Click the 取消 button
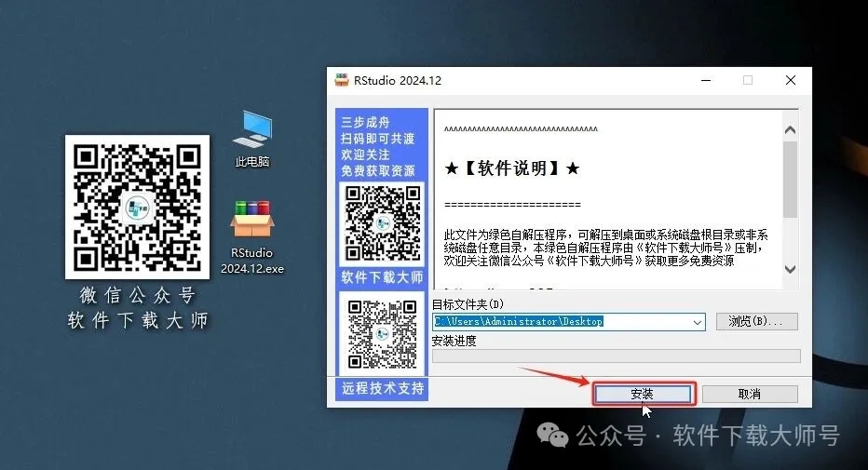Viewport: 868px width, 470px height. 750,394
